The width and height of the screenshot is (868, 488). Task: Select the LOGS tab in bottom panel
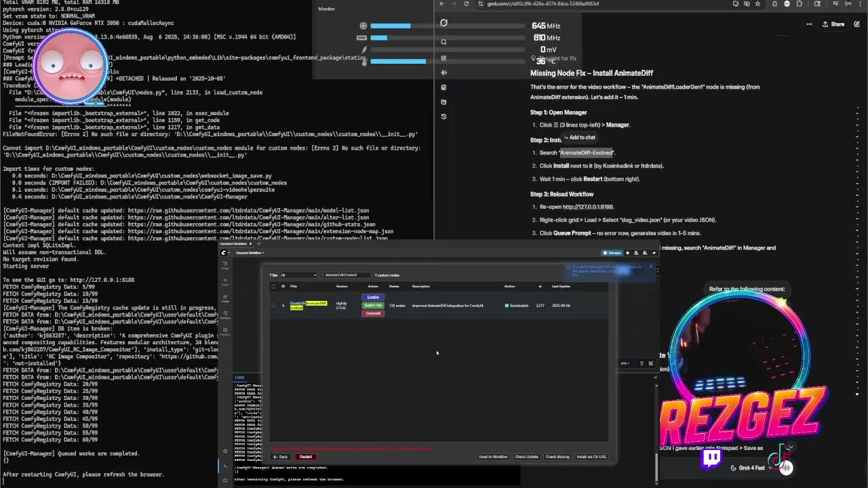pos(239,378)
